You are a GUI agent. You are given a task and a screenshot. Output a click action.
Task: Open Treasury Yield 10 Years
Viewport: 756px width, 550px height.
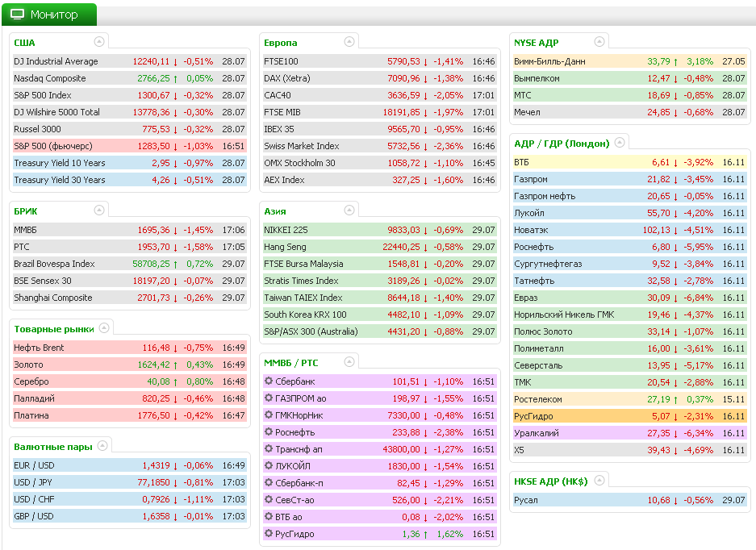[x=130, y=163]
